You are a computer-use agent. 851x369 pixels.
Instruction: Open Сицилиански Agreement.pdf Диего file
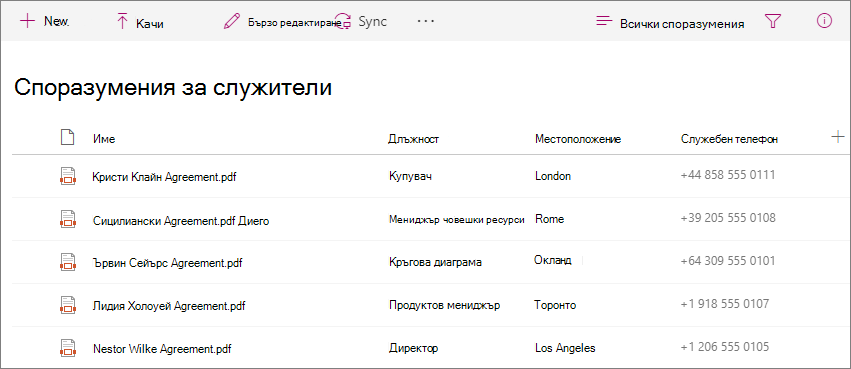181,221
